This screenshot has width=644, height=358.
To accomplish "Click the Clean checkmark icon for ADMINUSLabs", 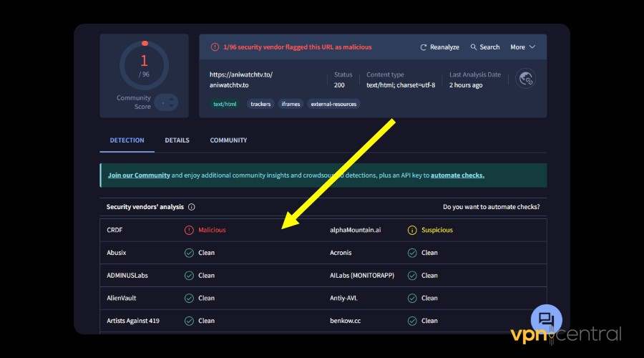I will pyautogui.click(x=189, y=276).
